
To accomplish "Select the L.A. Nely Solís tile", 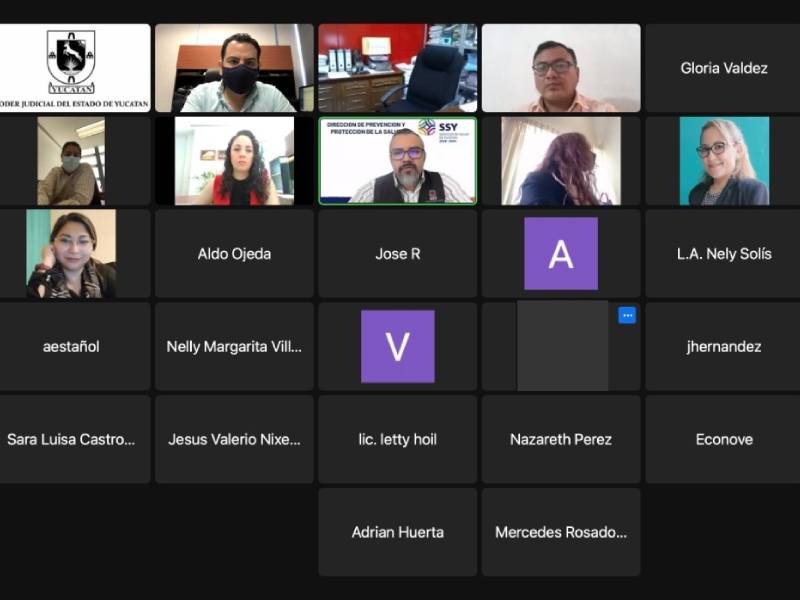I will click(724, 254).
